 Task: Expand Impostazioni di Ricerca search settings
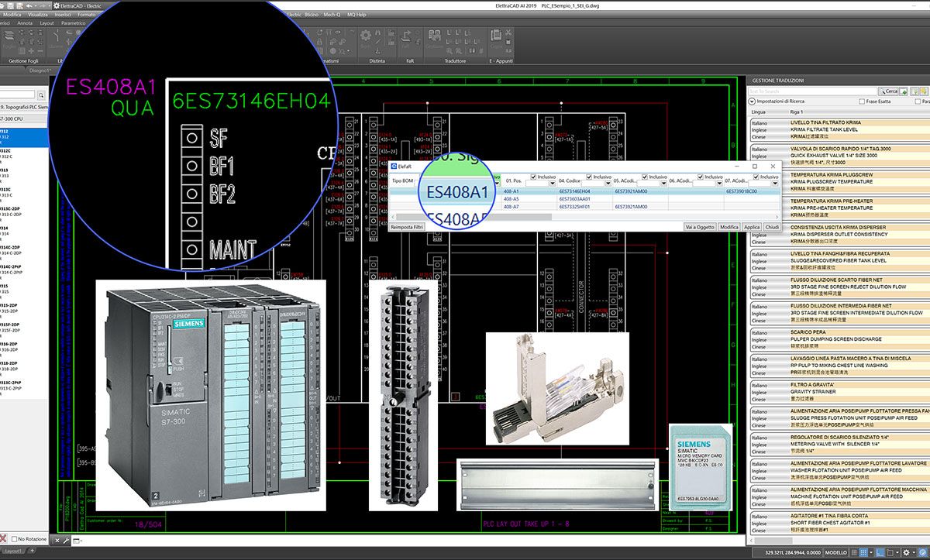[753, 101]
